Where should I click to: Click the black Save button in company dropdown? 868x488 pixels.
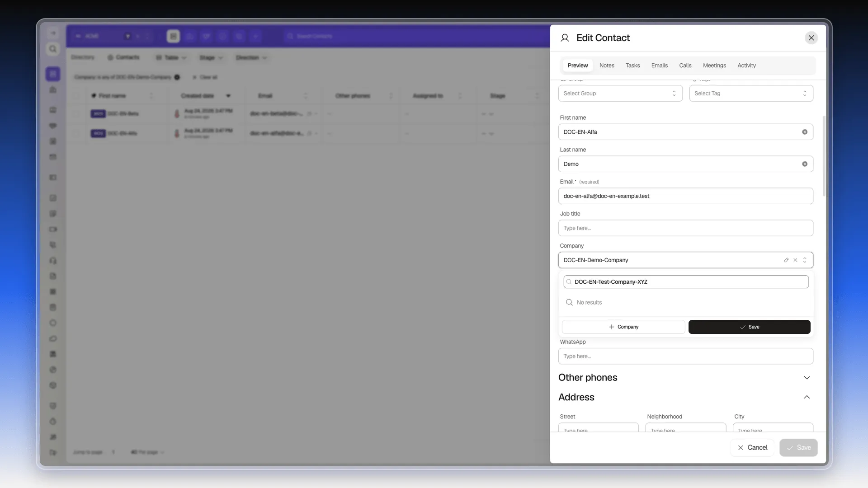749,327
